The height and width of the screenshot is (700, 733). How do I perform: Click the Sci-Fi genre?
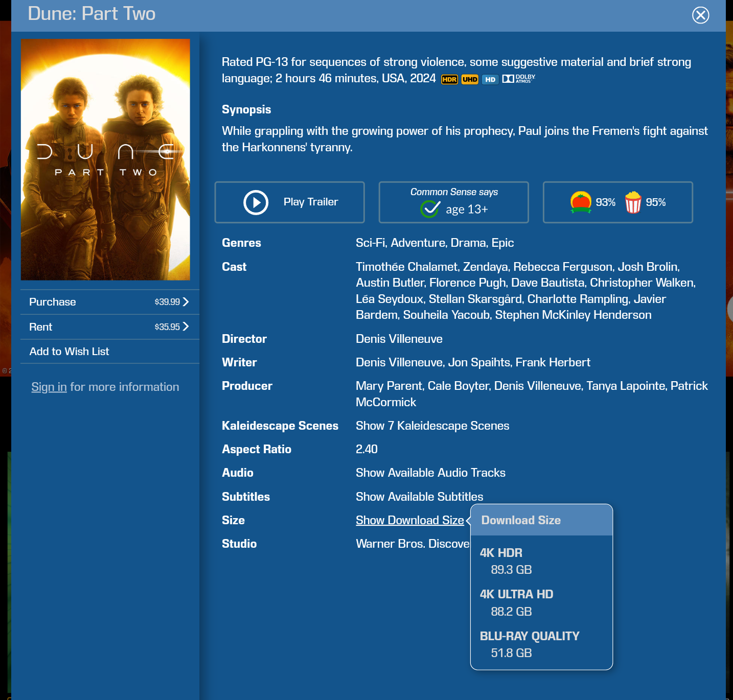[370, 243]
